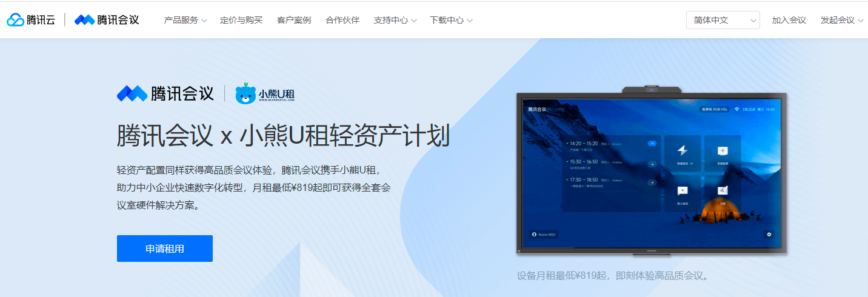
Task: Click the heading 腾讯会议 x 小熊U租轻资产计划
Action: click(x=283, y=136)
